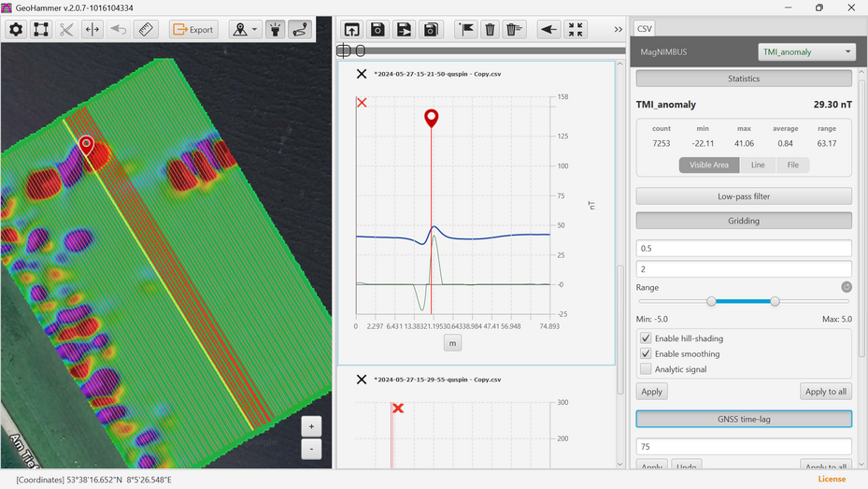Click the trash can delete icon
The width and height of the screenshot is (868, 489).
coord(490,29)
